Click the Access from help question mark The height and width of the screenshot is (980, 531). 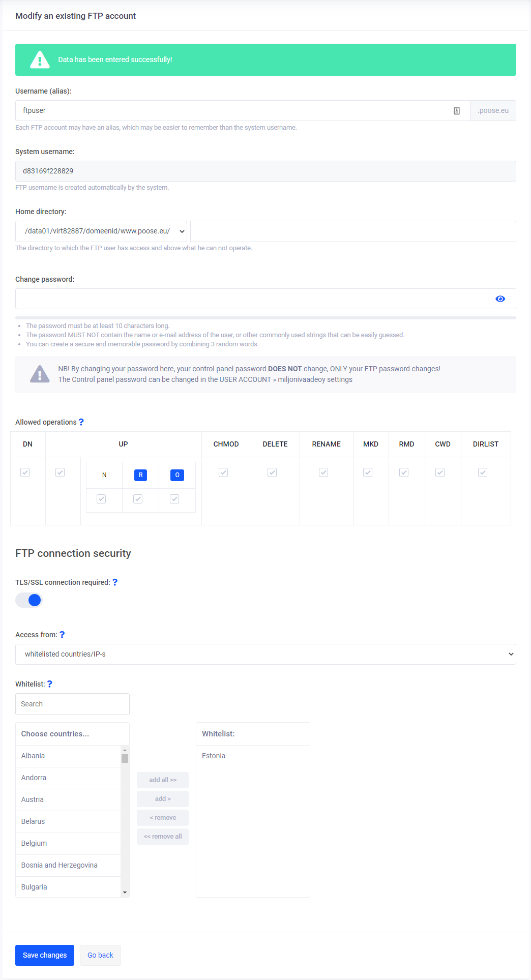click(x=62, y=635)
